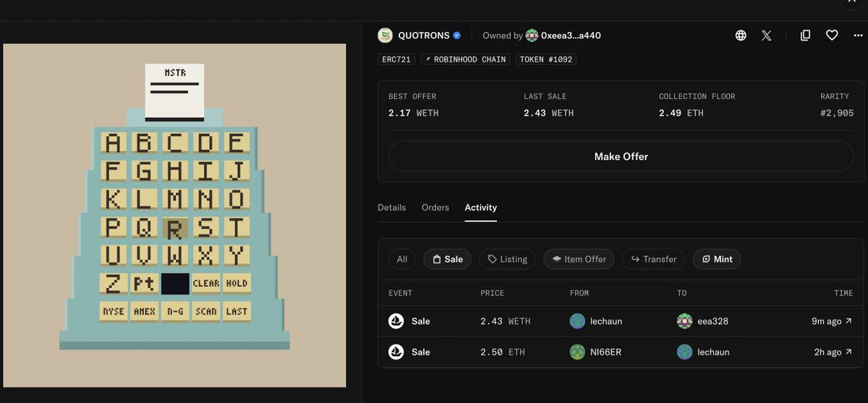The width and height of the screenshot is (868, 403).
Task: Click lechaun avatar in the TO column
Action: tap(684, 352)
